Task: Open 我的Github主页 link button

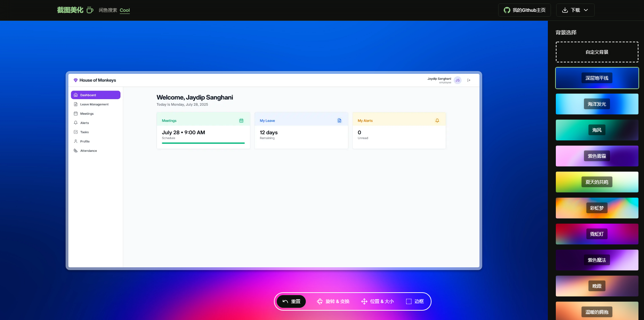Action: (524, 10)
